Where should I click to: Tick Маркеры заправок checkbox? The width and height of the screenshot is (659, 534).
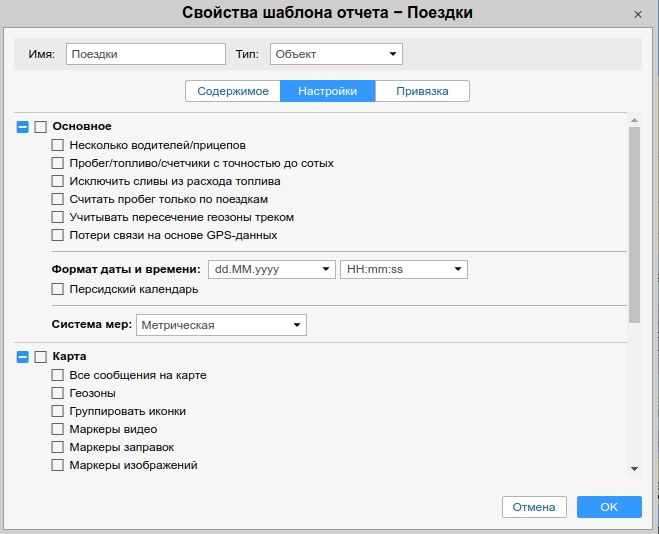58,447
